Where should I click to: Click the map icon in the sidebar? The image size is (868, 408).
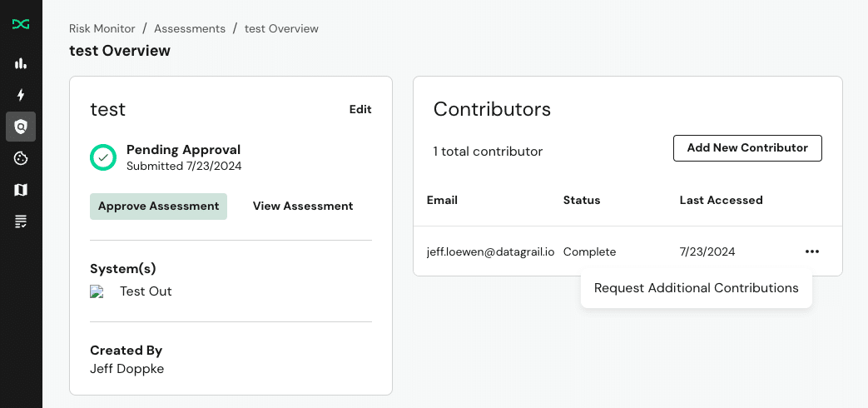pyautogui.click(x=21, y=190)
